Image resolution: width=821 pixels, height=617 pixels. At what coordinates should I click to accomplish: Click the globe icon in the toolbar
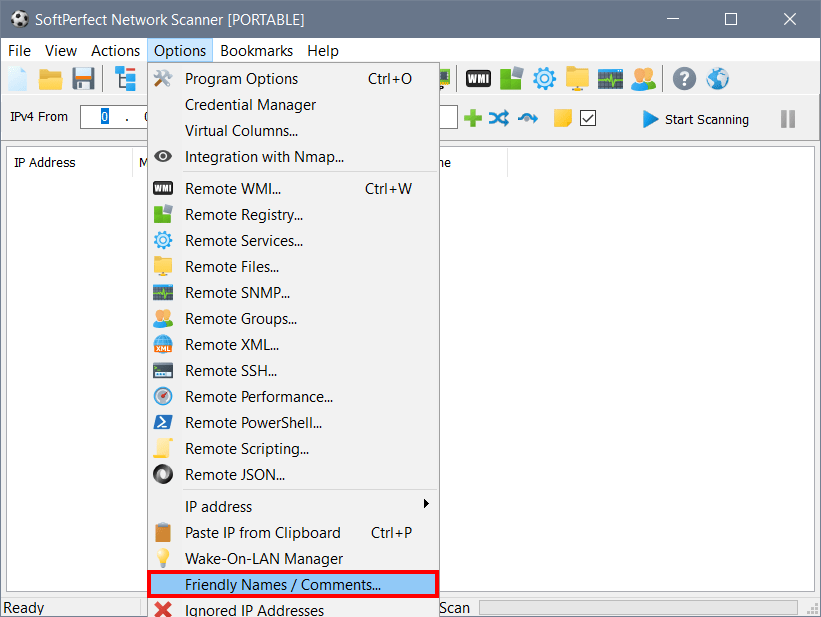(x=717, y=79)
